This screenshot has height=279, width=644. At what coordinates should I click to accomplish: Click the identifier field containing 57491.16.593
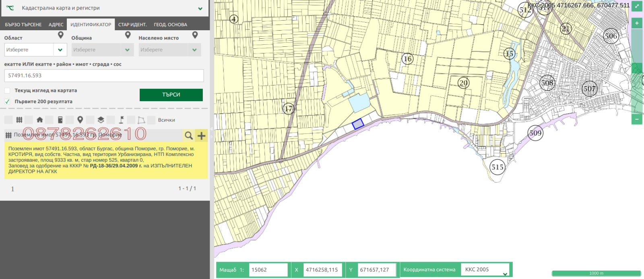pyautogui.click(x=104, y=75)
